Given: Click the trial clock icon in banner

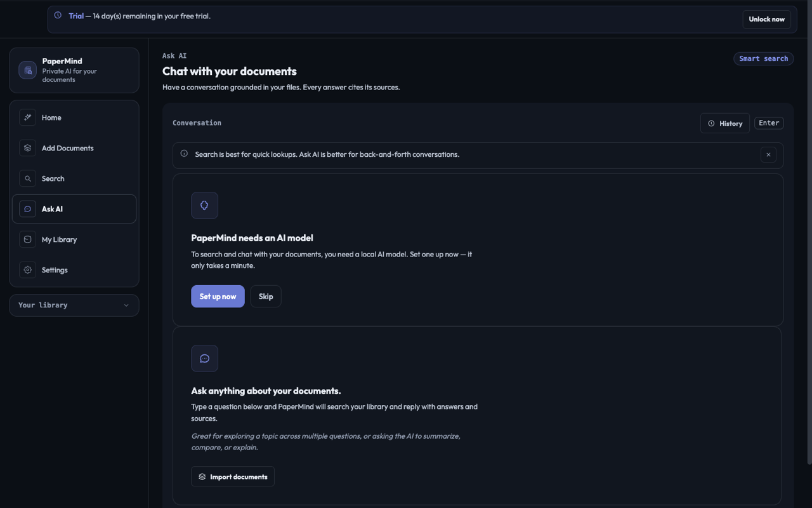Looking at the screenshot, I should pyautogui.click(x=58, y=15).
